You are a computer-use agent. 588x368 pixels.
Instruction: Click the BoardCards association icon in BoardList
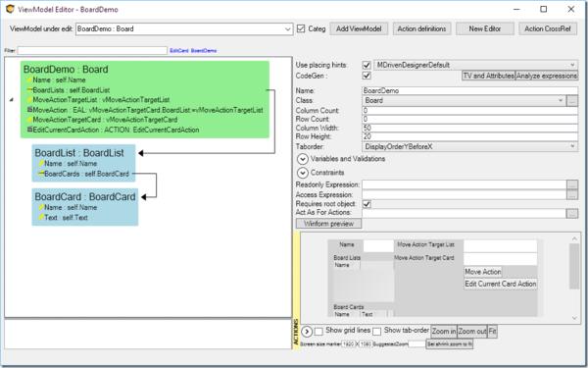pos(41,174)
